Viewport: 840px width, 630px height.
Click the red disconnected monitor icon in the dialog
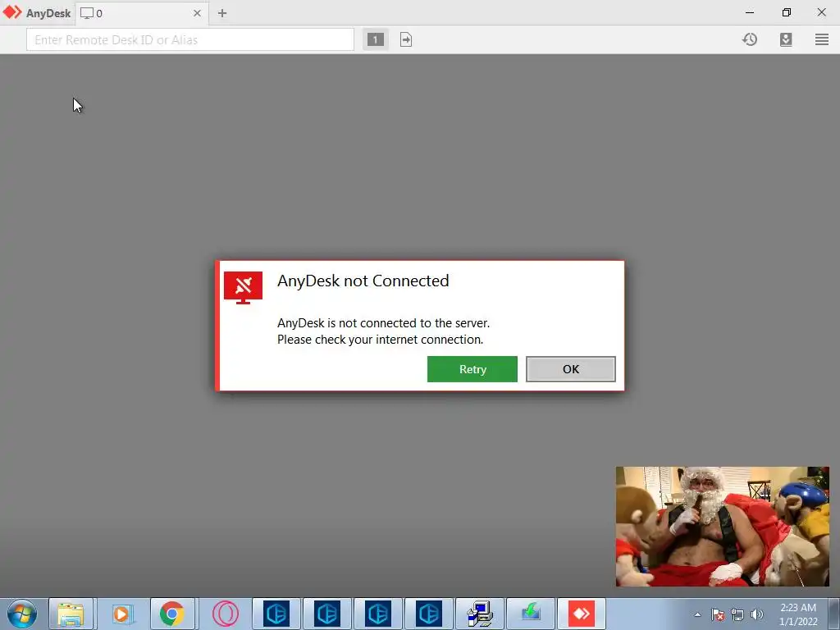coord(243,288)
